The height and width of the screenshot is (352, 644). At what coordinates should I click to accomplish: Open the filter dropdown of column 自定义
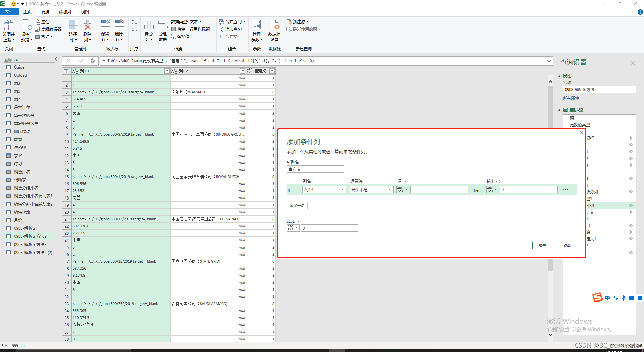coord(272,71)
